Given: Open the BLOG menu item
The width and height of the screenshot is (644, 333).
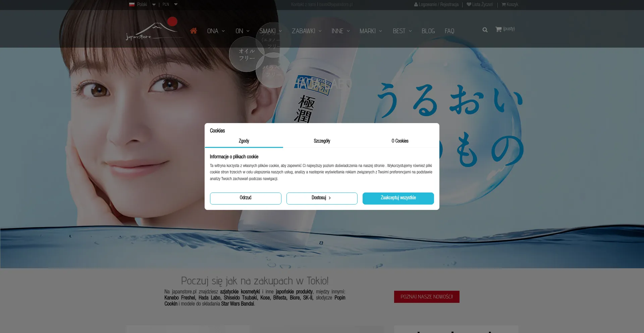Looking at the screenshot, I should point(428,31).
